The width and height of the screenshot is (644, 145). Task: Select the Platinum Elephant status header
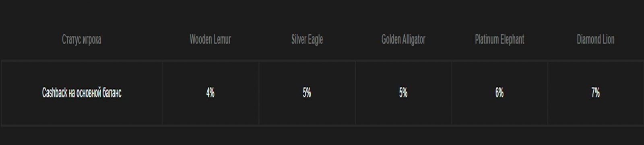tap(500, 39)
